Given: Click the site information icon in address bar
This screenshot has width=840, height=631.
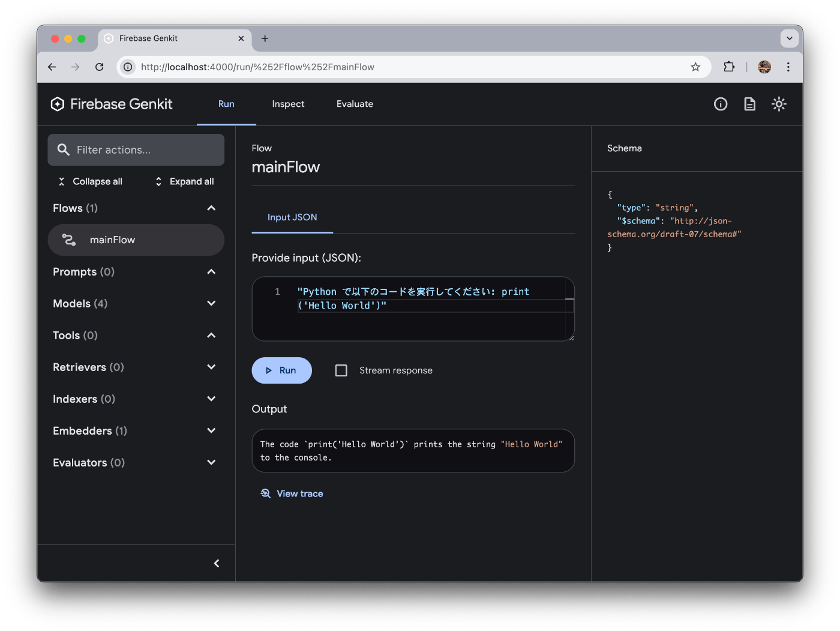Looking at the screenshot, I should coord(128,67).
